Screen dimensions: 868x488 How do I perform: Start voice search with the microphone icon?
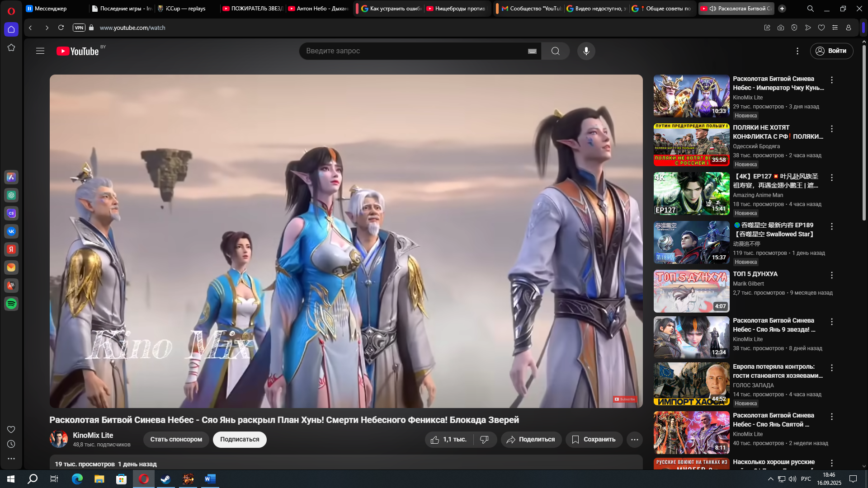coord(586,51)
